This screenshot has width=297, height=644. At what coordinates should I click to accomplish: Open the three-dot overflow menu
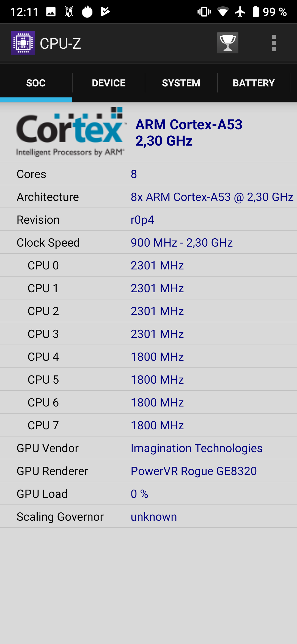pos(274,43)
